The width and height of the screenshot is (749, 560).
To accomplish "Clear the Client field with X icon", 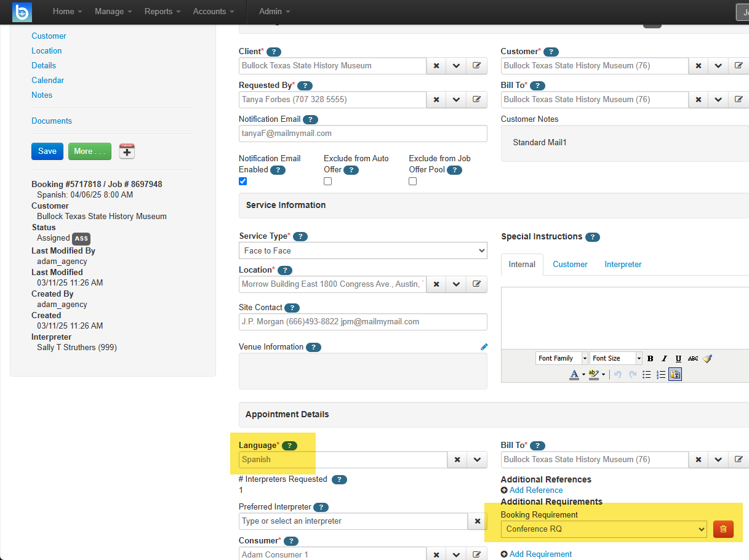I will pos(436,66).
